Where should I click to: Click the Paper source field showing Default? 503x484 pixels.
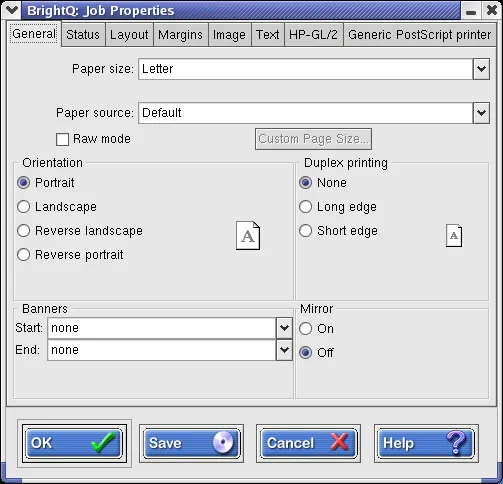click(306, 113)
